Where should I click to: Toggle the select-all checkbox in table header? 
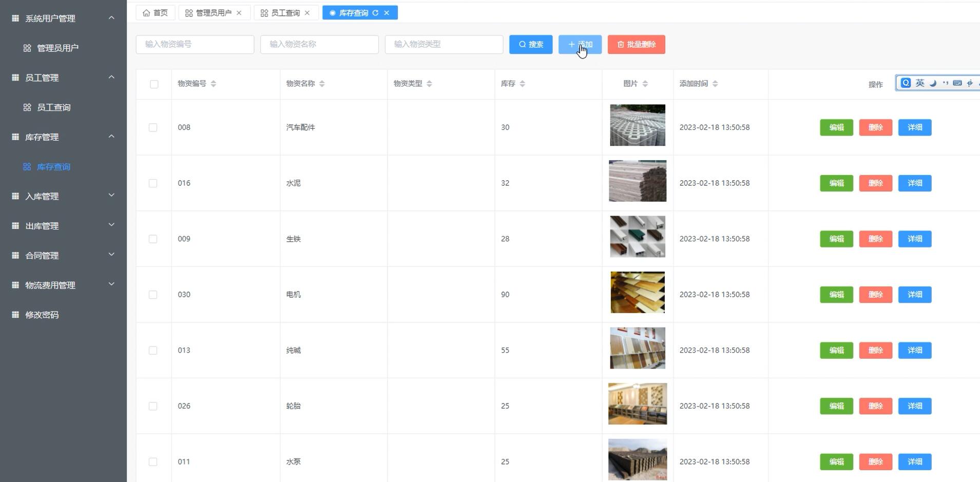tap(154, 84)
